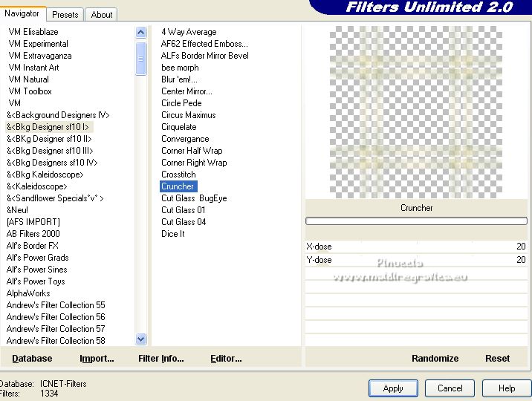Choose the Cut Glass 04 filter
Image resolution: width=532 pixels, height=401 pixels.
tap(184, 222)
